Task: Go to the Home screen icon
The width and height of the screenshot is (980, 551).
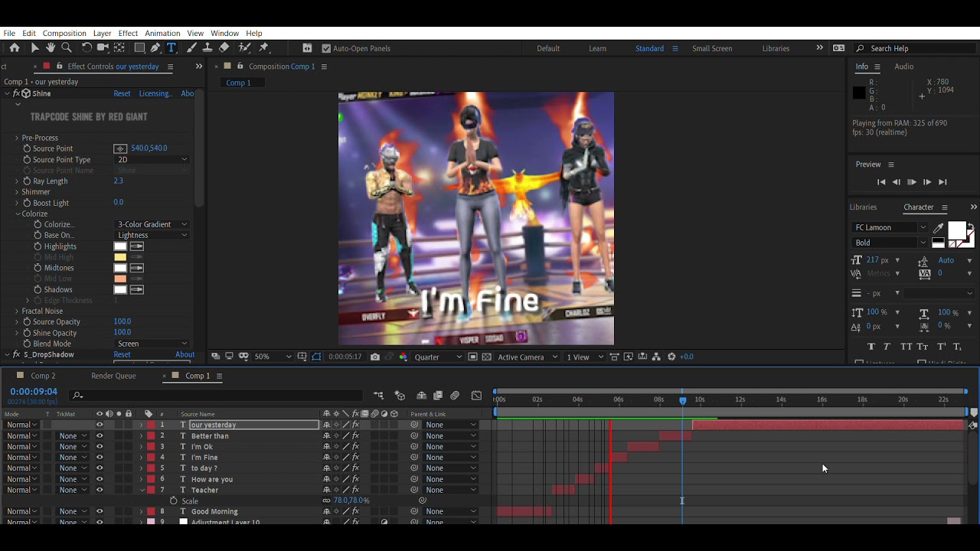Action: [x=14, y=48]
